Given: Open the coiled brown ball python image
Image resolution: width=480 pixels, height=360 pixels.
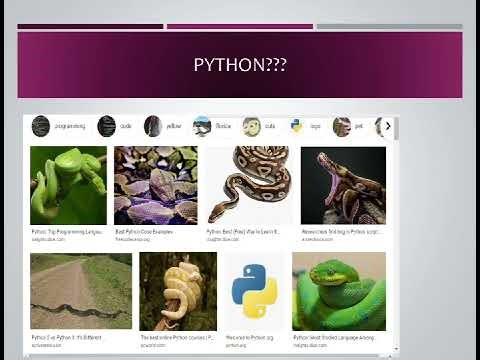Looking at the screenshot, I should click(x=249, y=185).
